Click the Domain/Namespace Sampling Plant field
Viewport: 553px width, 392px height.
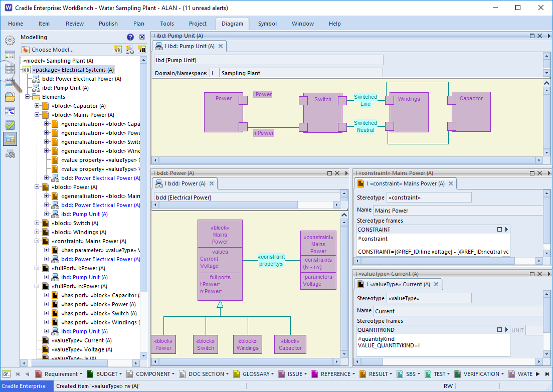point(301,73)
